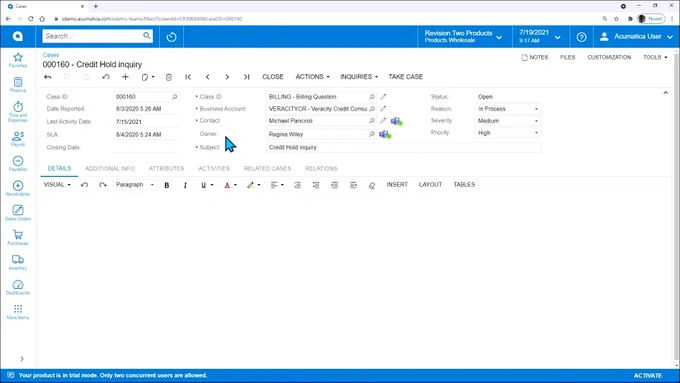Open the text alignment dropdown
The width and height of the screenshot is (680, 383).
(277, 185)
